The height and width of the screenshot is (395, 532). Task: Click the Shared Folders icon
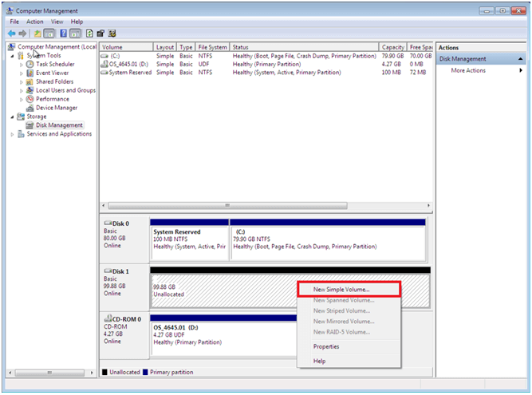point(30,81)
